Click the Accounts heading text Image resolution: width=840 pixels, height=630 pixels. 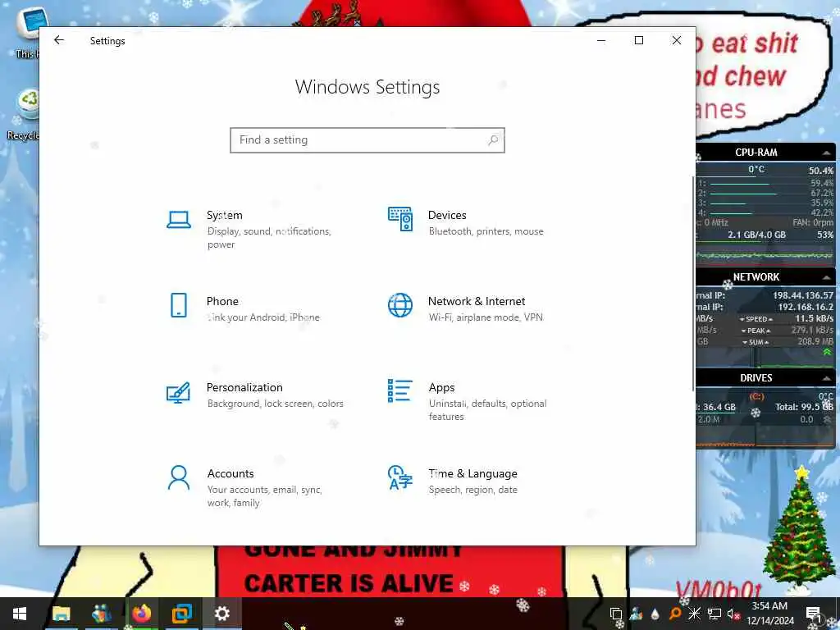click(231, 474)
